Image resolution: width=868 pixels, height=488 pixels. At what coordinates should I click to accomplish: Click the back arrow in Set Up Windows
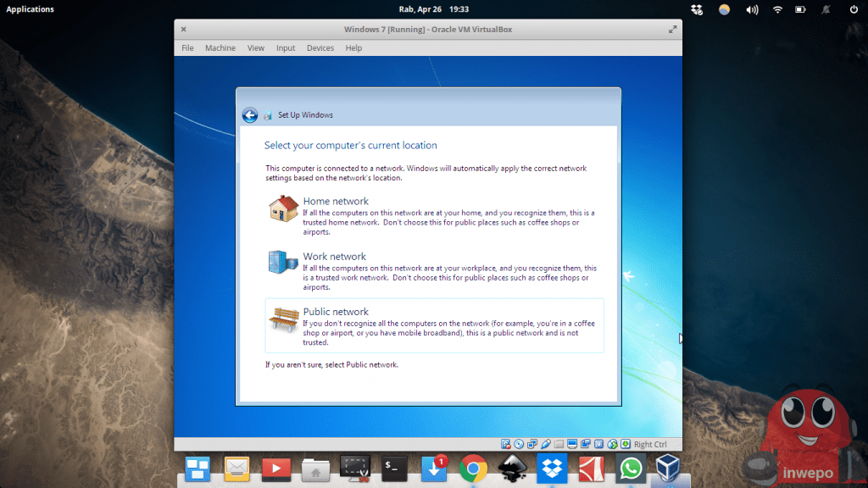point(249,115)
